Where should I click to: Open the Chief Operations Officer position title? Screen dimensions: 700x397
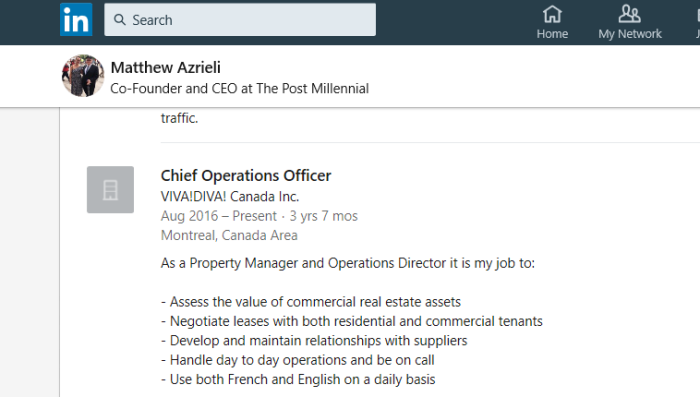click(246, 176)
